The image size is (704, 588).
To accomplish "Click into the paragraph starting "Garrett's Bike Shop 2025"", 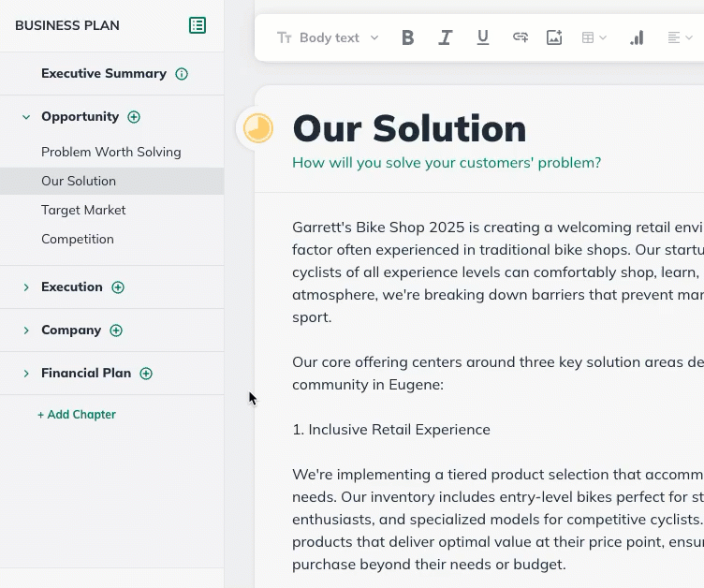I will [498, 272].
